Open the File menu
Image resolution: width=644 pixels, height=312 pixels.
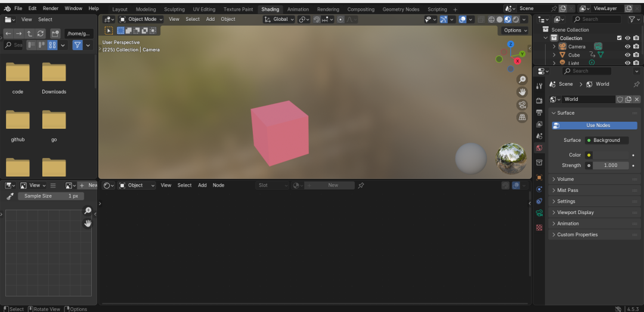[x=18, y=8]
